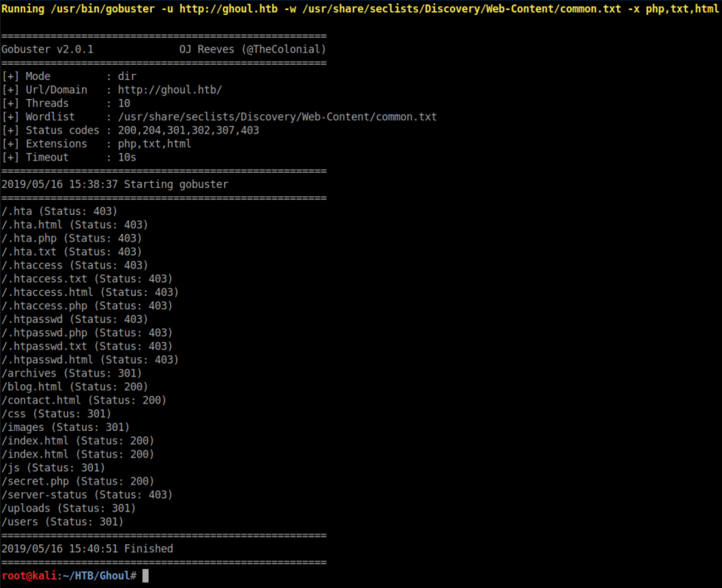
Task: Click the URL in the Url/Domain row
Action: [x=170, y=90]
